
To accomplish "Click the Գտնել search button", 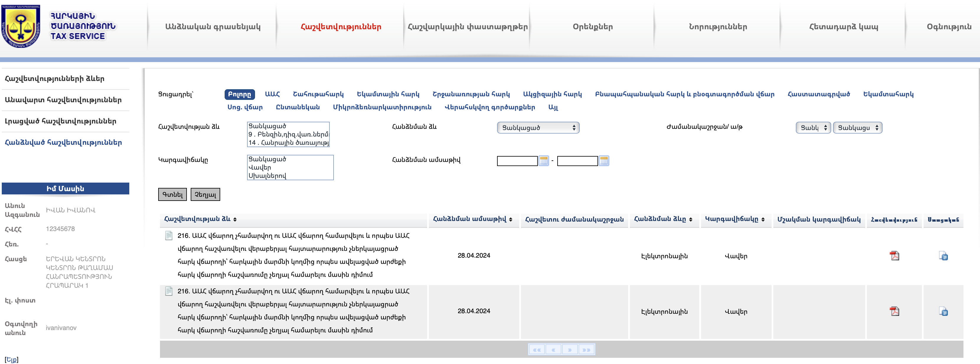I will coord(172,195).
